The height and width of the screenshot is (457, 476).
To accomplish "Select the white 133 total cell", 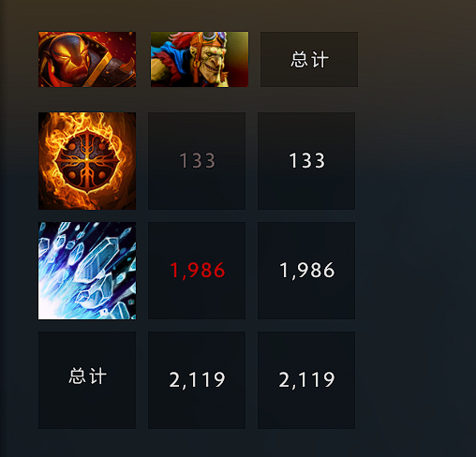I will 306,161.
